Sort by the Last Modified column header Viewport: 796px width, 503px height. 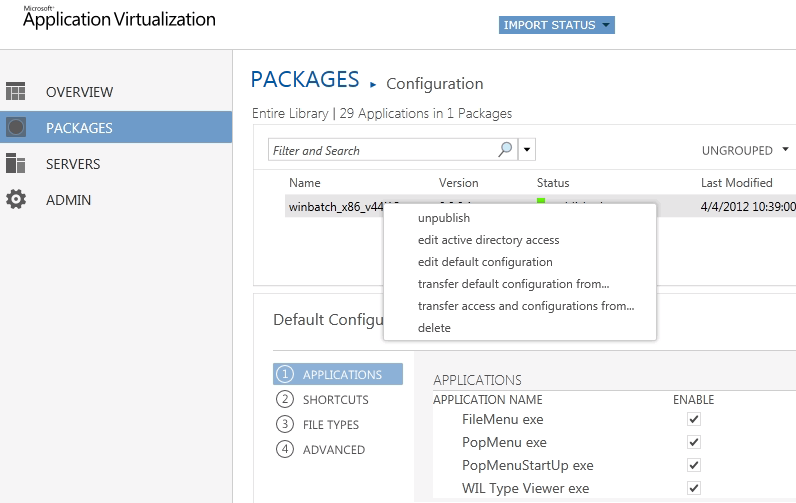(737, 183)
